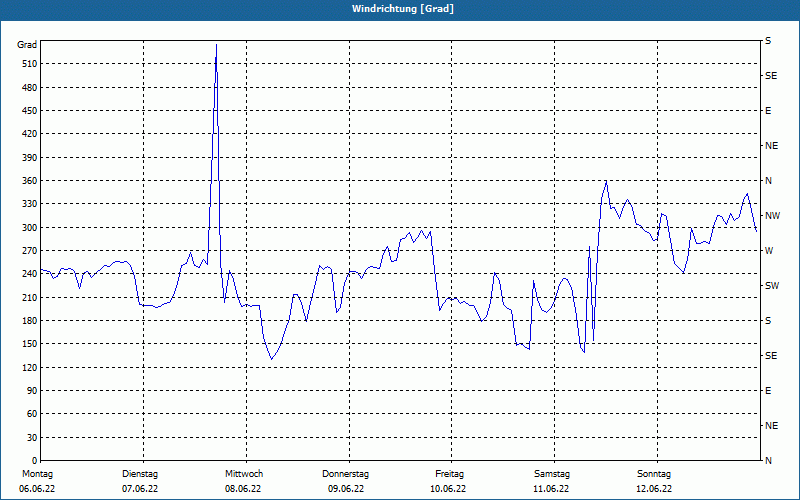Click the Sonntag day label
Image resolution: width=800 pixels, height=500 pixels.
pyautogui.click(x=654, y=474)
